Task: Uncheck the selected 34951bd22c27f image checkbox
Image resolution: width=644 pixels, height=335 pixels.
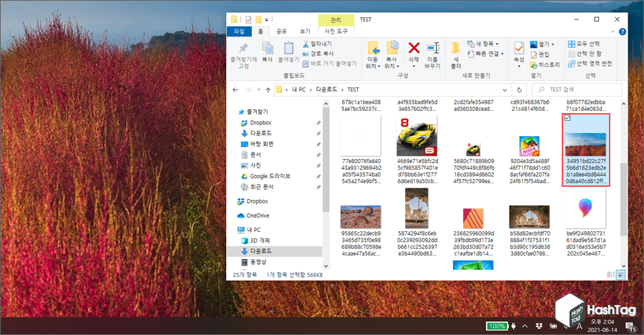Action: click(567, 118)
